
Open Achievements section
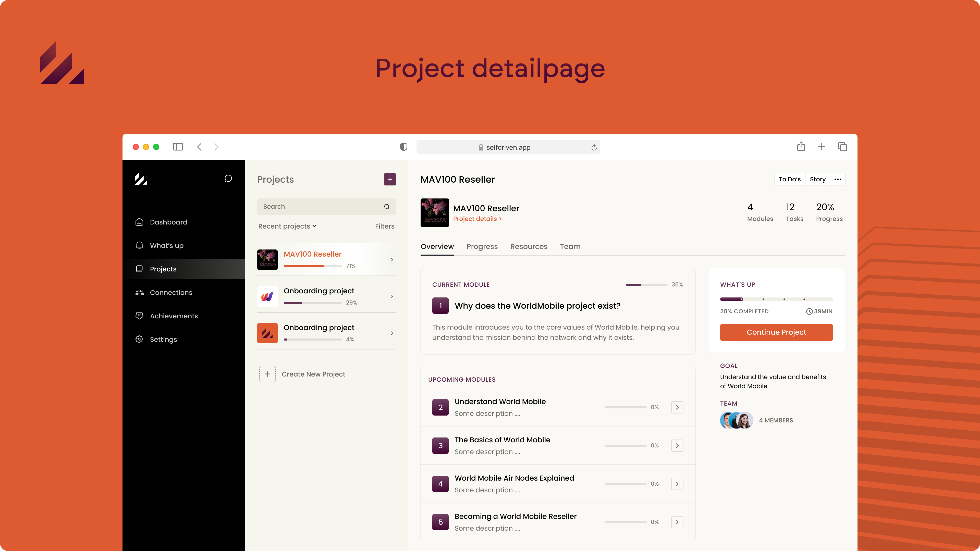click(166, 316)
